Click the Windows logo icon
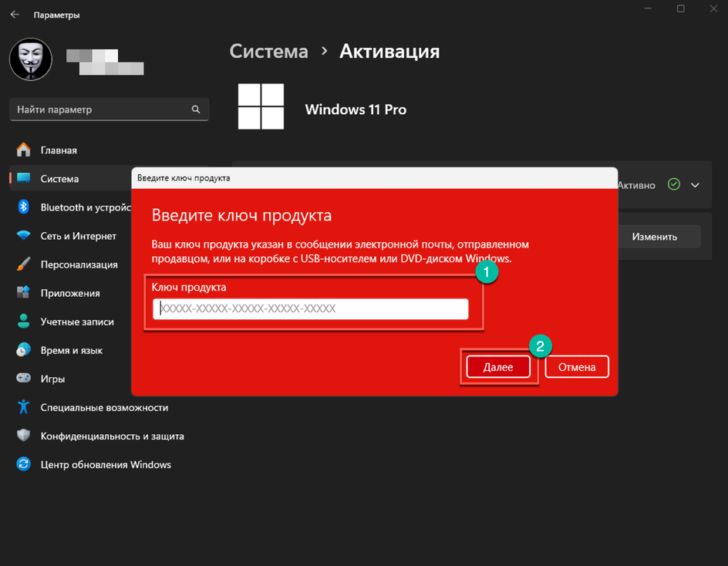 point(261,106)
